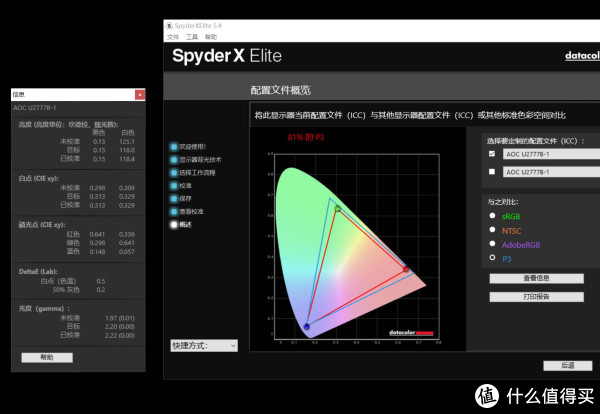
Task: Click the calibrated white brightness value 118.4
Action: [127, 159]
